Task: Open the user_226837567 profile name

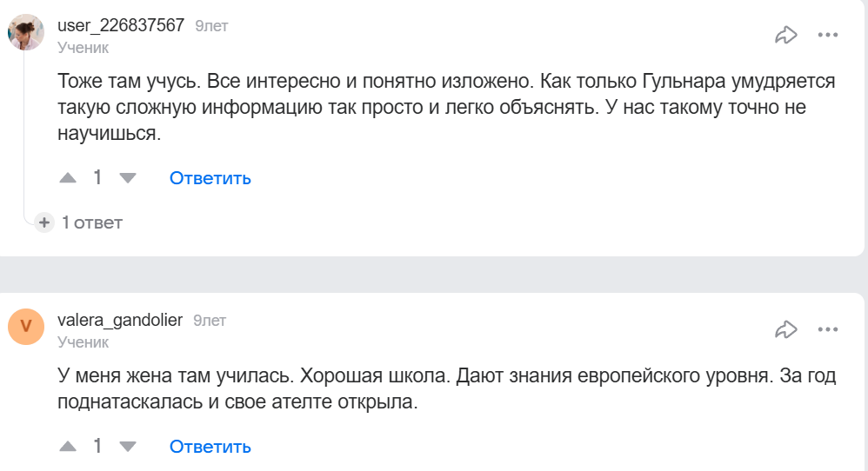Action: click(x=121, y=25)
